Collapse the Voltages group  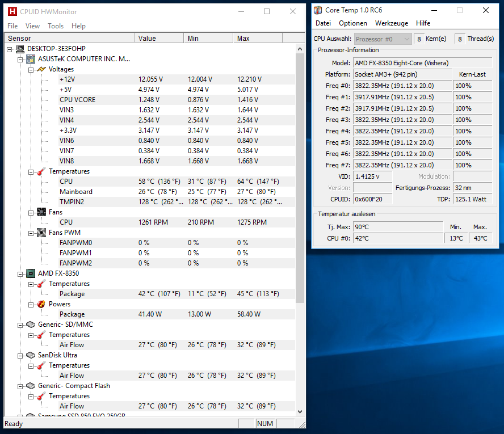31,70
